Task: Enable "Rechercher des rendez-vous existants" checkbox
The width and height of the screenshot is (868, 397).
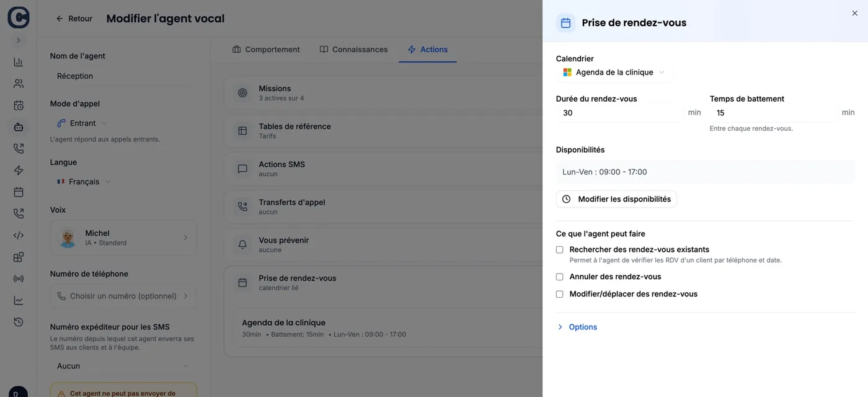Action: click(x=559, y=250)
